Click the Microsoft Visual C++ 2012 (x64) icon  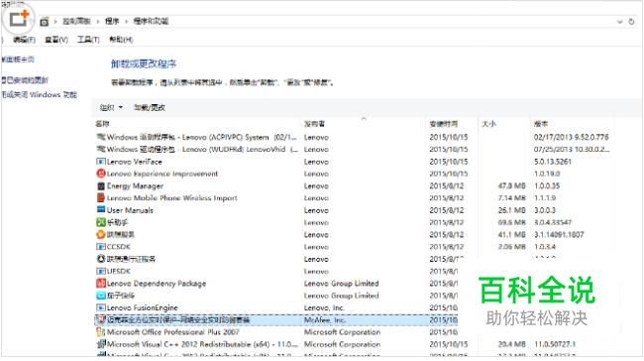click(101, 344)
